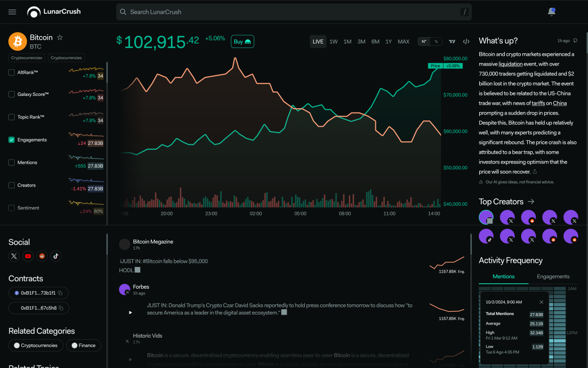Screen dimensions: 588x368
Task: Favorite Bitcoin with the star icon
Action: (60, 38)
